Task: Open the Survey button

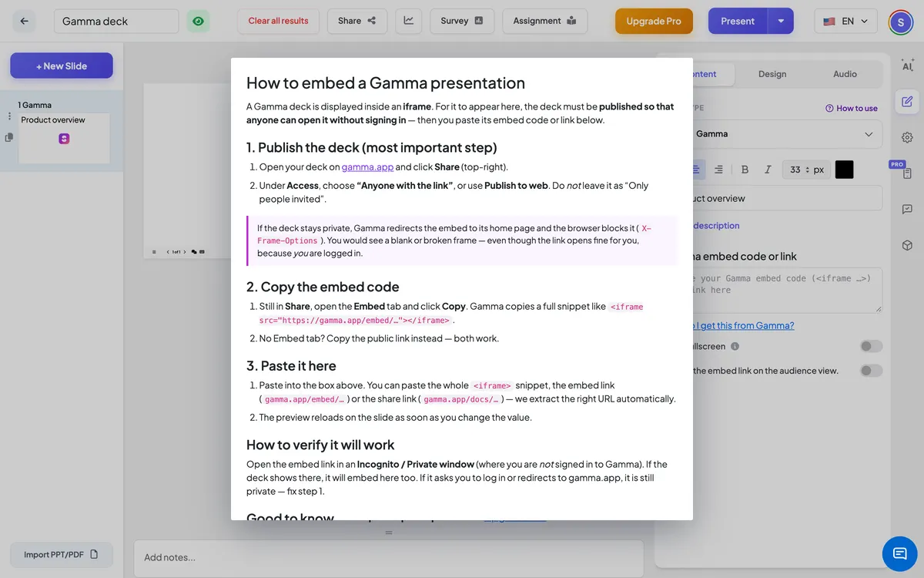Action: tap(462, 21)
